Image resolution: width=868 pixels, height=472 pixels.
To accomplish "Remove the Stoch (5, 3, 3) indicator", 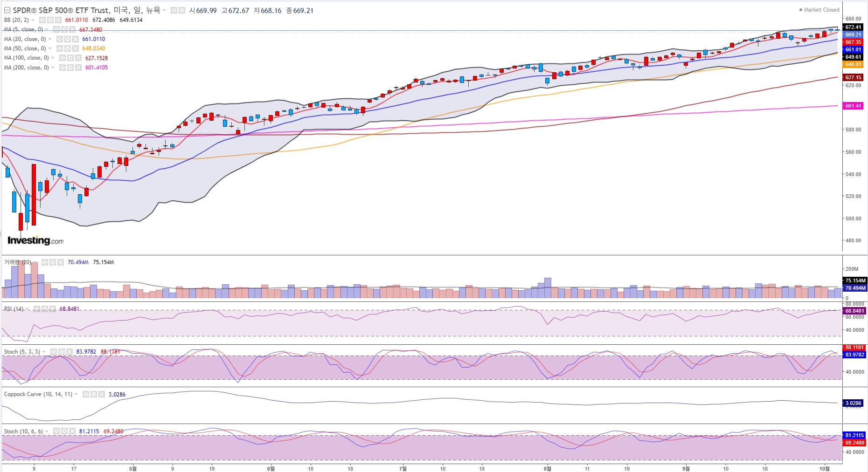I will point(69,352).
